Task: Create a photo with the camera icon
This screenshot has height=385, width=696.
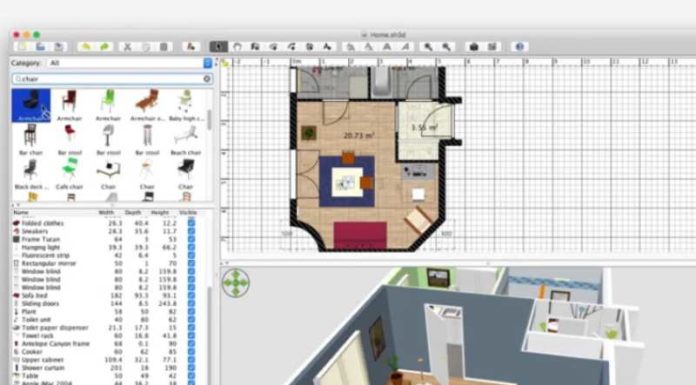Action: click(x=474, y=47)
